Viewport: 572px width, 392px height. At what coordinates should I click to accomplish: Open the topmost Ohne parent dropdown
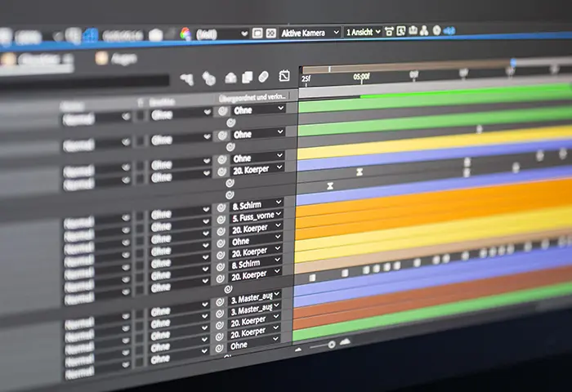(x=259, y=109)
